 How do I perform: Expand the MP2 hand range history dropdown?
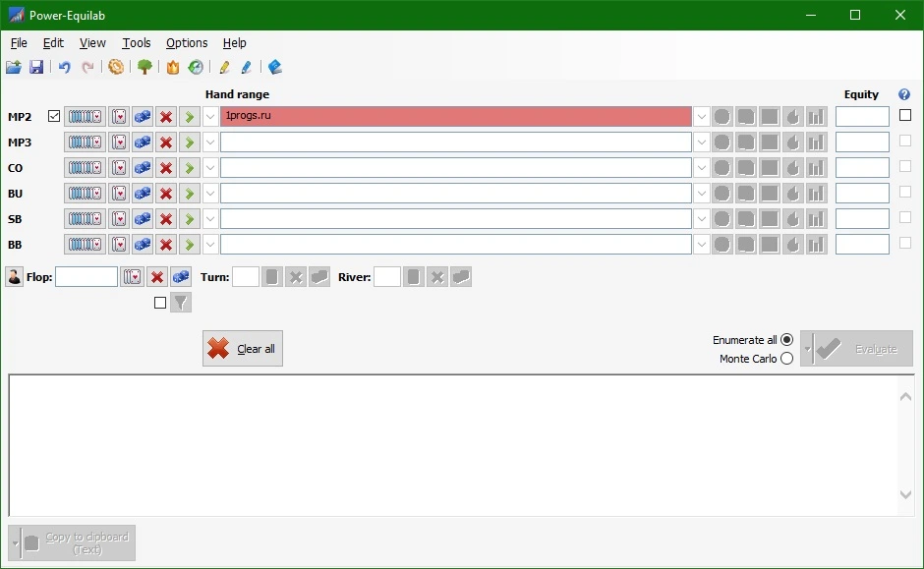(x=701, y=117)
